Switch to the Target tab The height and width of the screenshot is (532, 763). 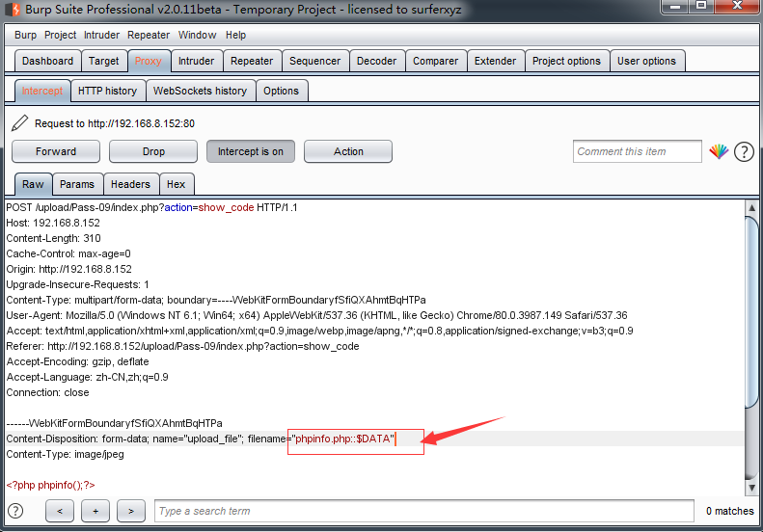point(103,62)
